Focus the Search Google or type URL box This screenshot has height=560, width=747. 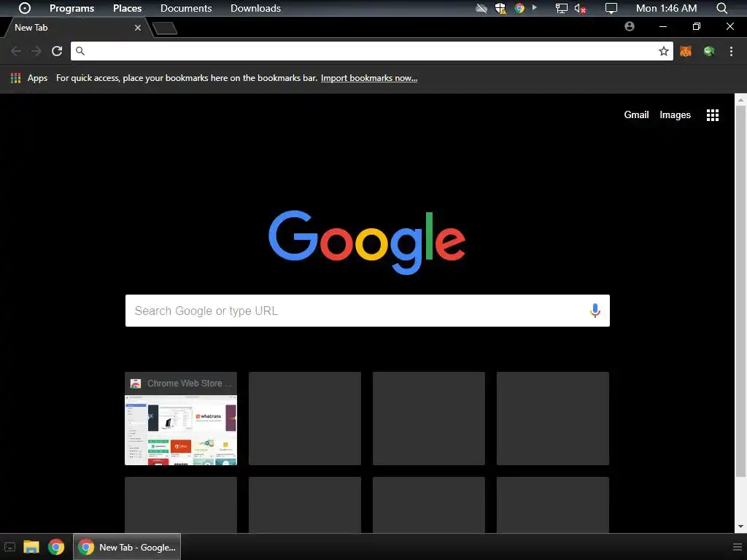368,311
